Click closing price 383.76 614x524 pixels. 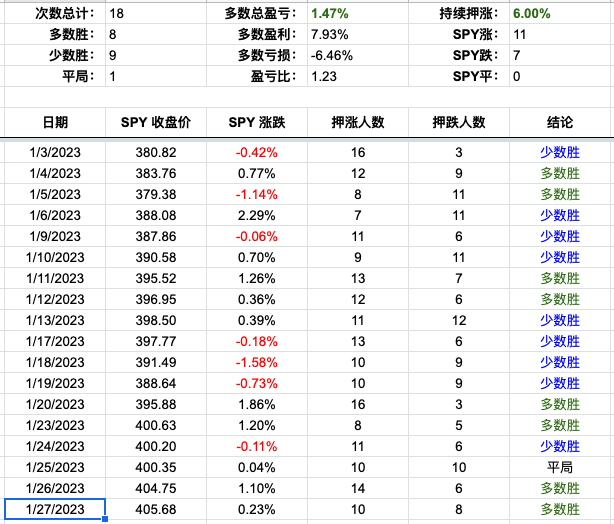pos(156,173)
